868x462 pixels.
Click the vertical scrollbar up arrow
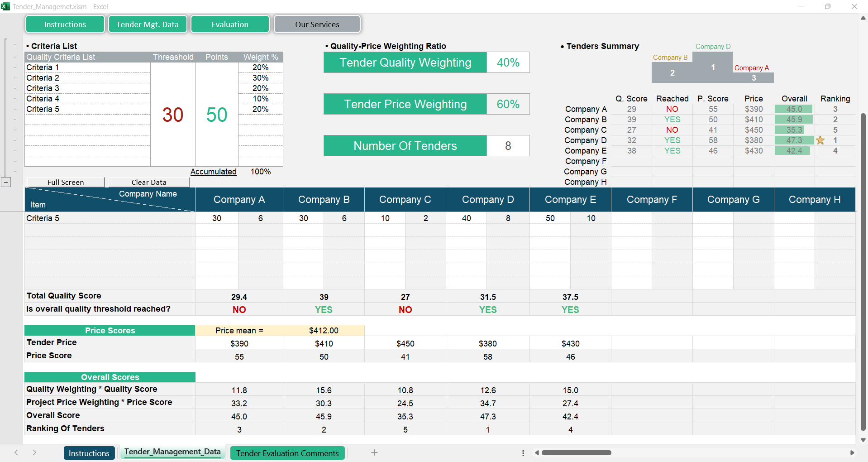(x=863, y=18)
